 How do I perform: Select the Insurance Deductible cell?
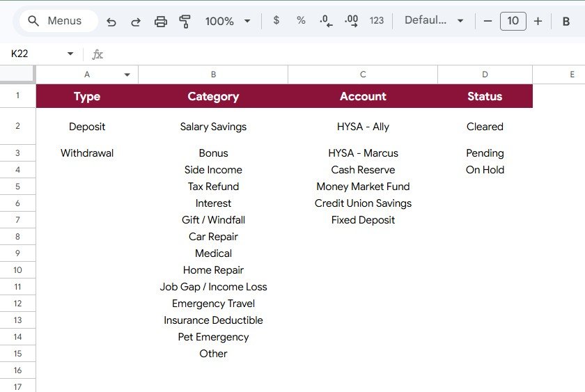click(213, 320)
